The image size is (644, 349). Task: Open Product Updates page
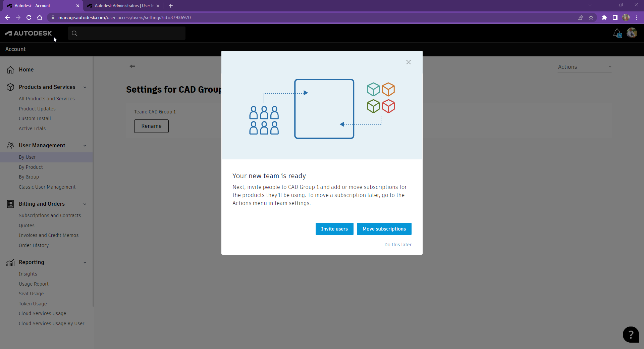coord(37,109)
